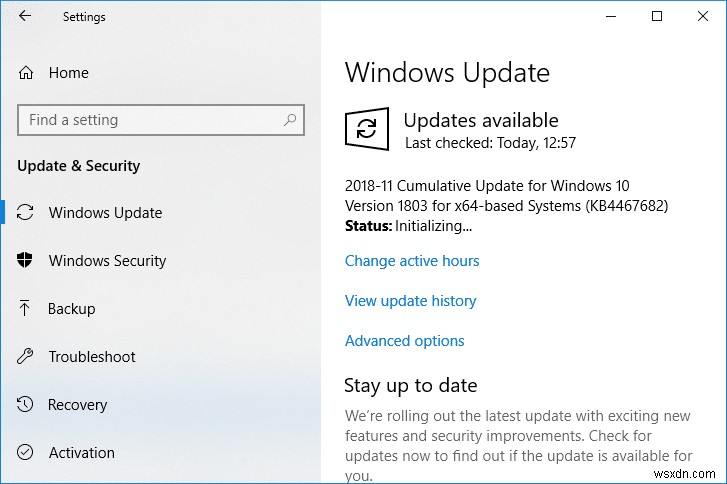Click the large Updates available refresh icon
This screenshot has width=727, height=484.
coord(367,129)
